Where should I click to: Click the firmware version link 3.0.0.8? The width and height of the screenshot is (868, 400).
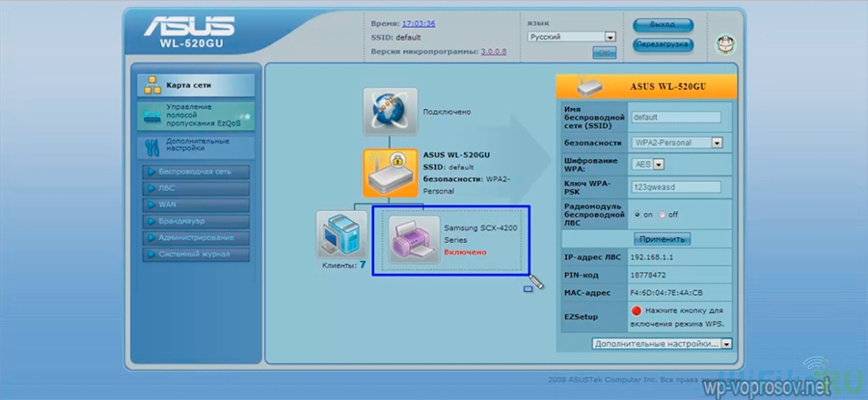coord(493,51)
